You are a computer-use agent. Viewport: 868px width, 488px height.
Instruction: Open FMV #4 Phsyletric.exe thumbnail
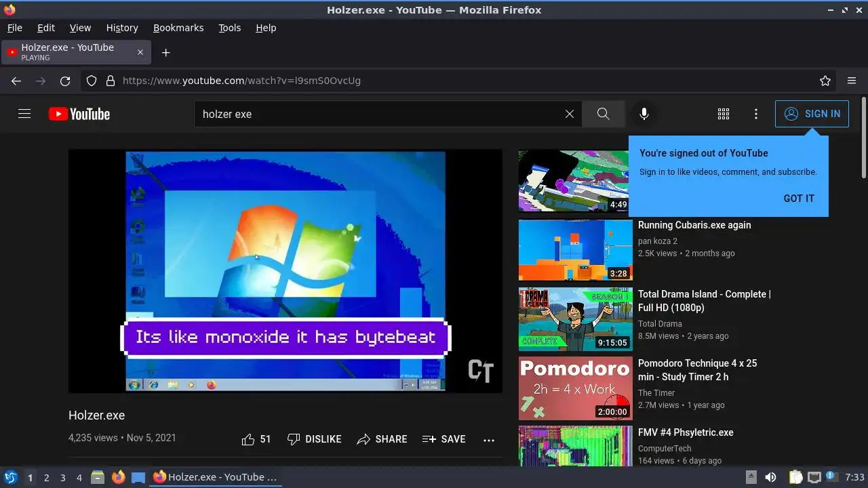(x=576, y=446)
